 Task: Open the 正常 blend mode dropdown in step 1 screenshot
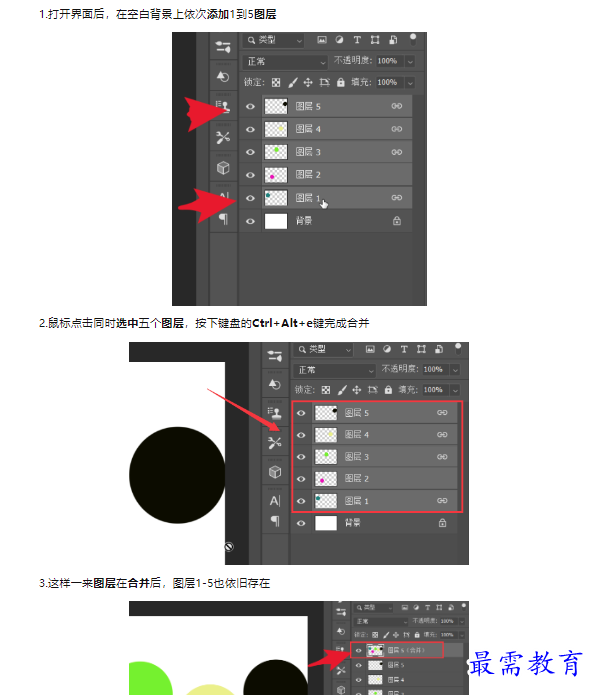point(285,62)
